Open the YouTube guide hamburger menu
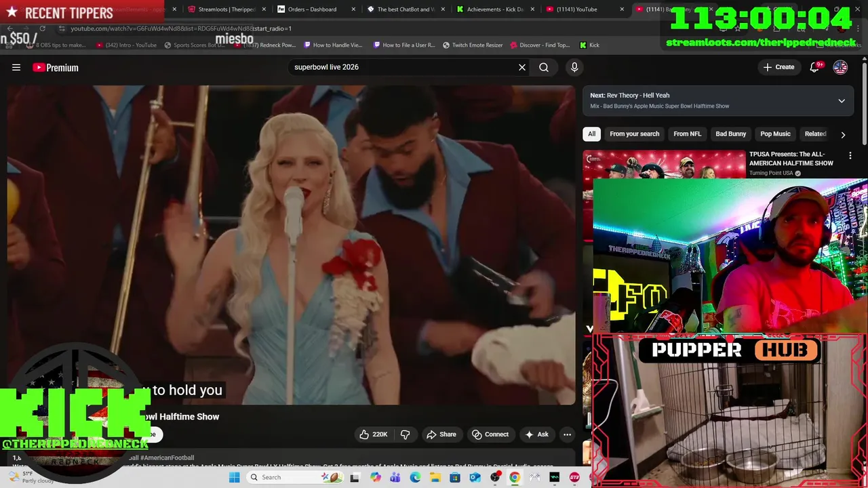The image size is (868, 488). point(16,67)
